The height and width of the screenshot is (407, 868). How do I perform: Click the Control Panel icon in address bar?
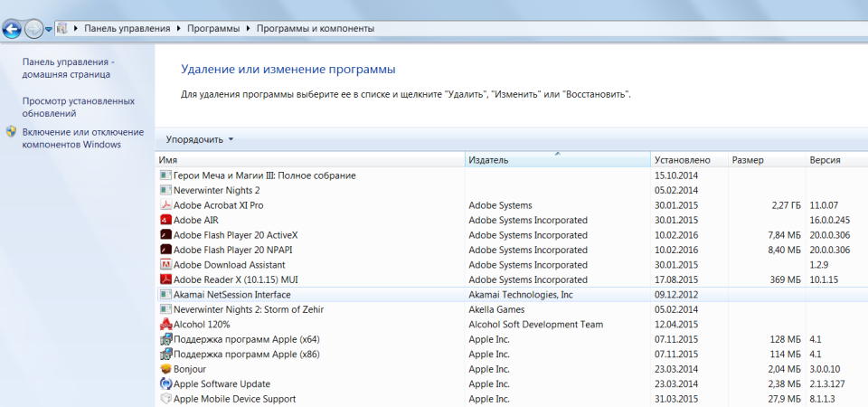pos(62,28)
